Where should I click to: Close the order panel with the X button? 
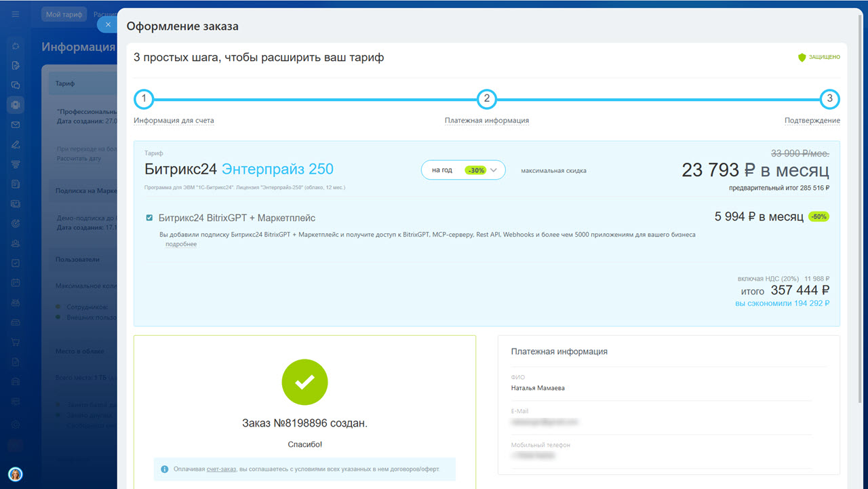click(108, 24)
